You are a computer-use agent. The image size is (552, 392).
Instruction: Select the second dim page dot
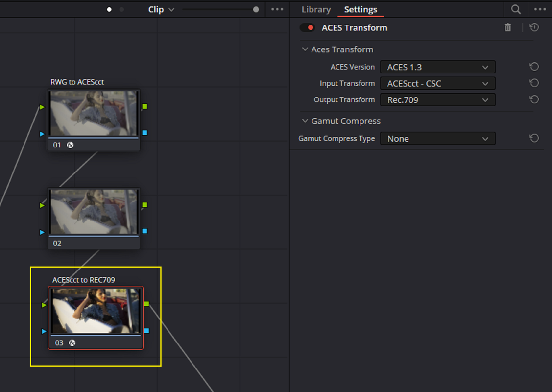tap(121, 9)
